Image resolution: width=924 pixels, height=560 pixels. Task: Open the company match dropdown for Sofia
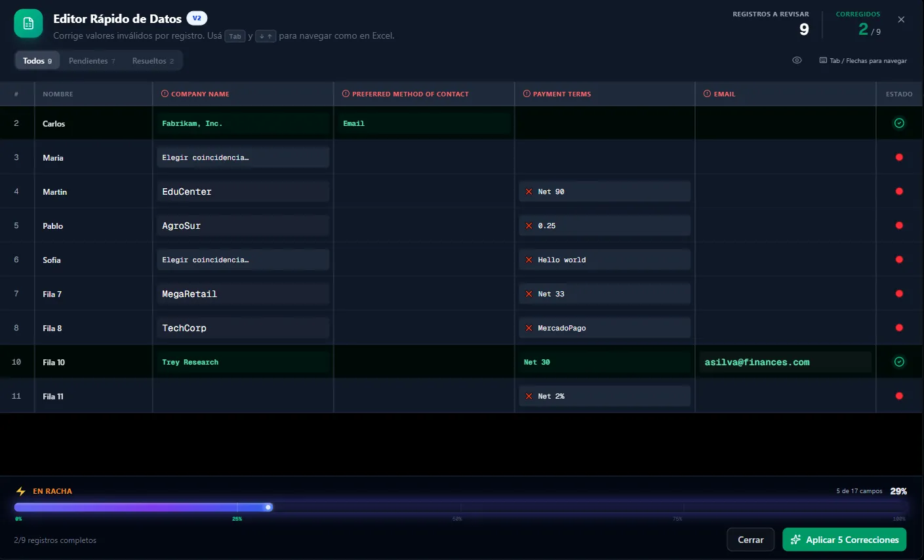(x=243, y=260)
